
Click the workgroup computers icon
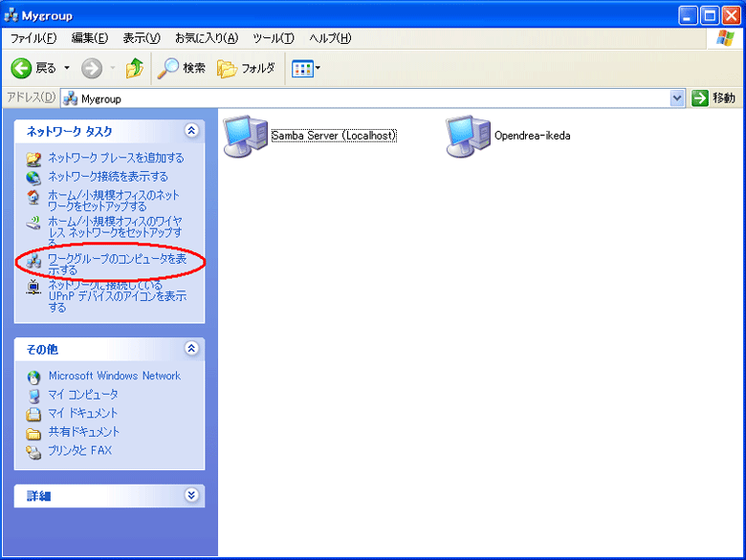33,261
